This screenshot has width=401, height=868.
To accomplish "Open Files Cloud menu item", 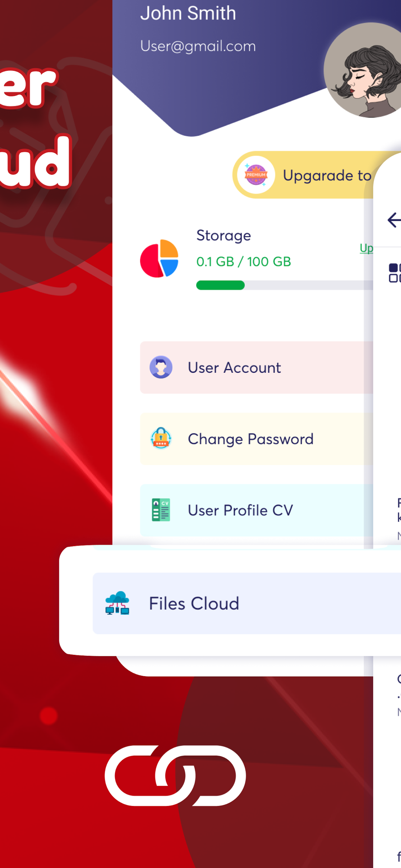I will click(247, 603).
